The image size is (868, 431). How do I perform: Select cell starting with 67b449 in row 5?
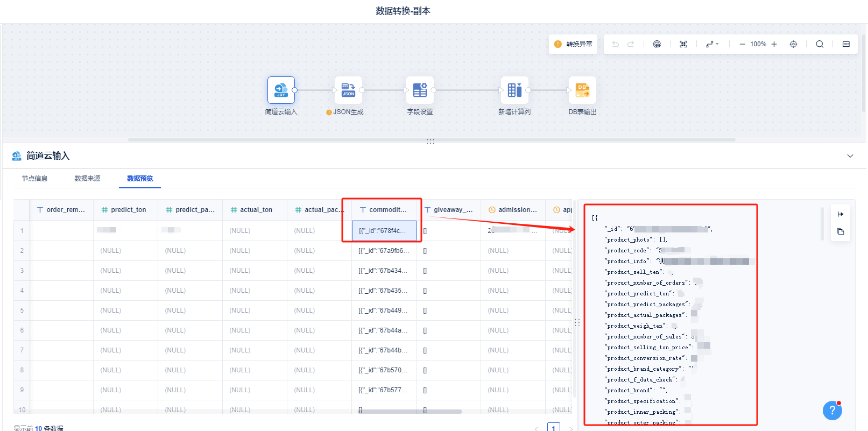[384, 310]
